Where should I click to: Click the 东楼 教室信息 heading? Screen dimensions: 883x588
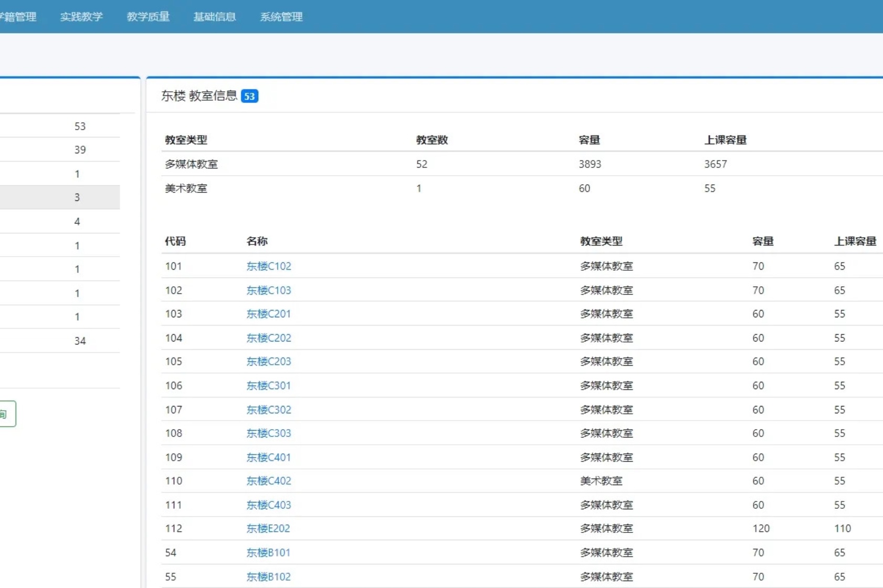point(199,95)
